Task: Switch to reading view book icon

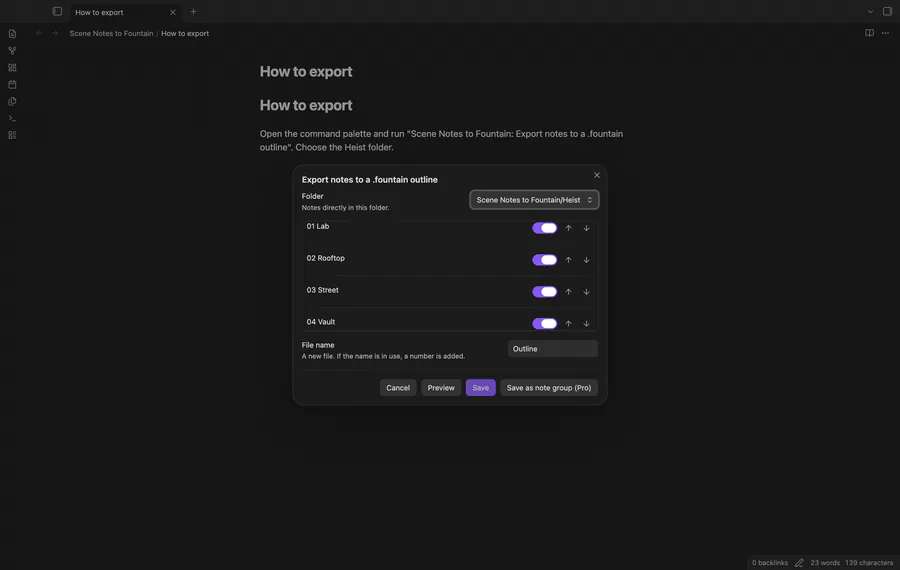Action: tap(869, 33)
